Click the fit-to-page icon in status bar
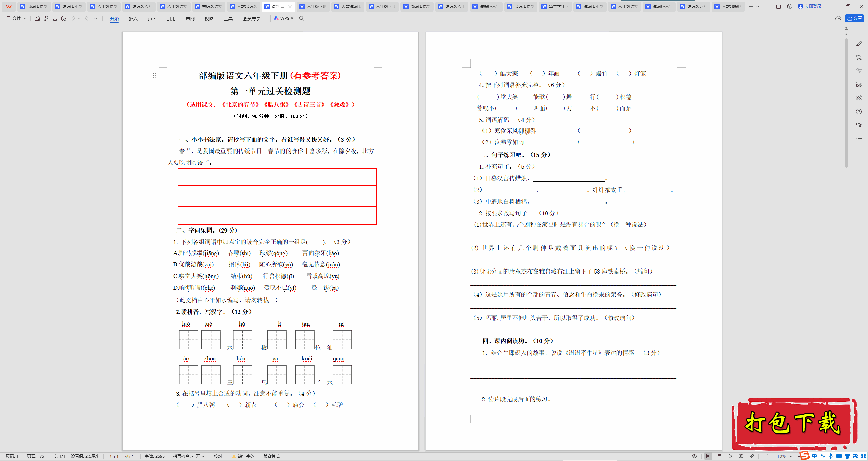This screenshot has height=461, width=868. [766, 456]
